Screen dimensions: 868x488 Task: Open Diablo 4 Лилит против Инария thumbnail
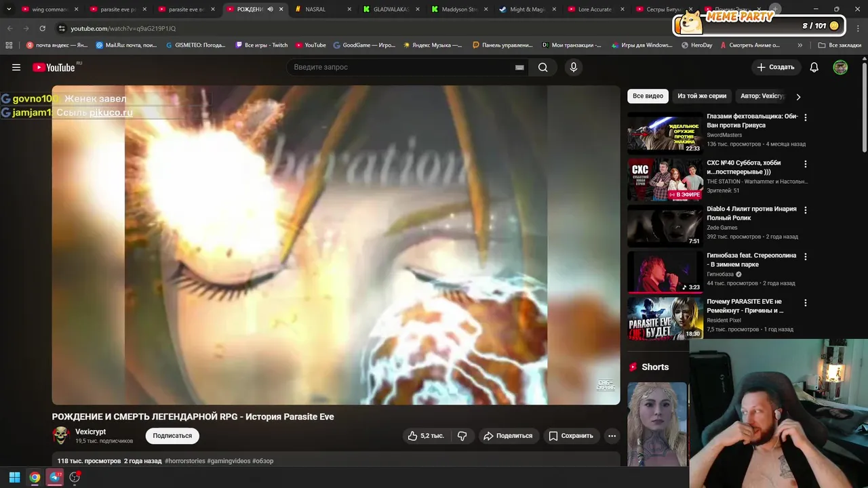[x=665, y=226]
